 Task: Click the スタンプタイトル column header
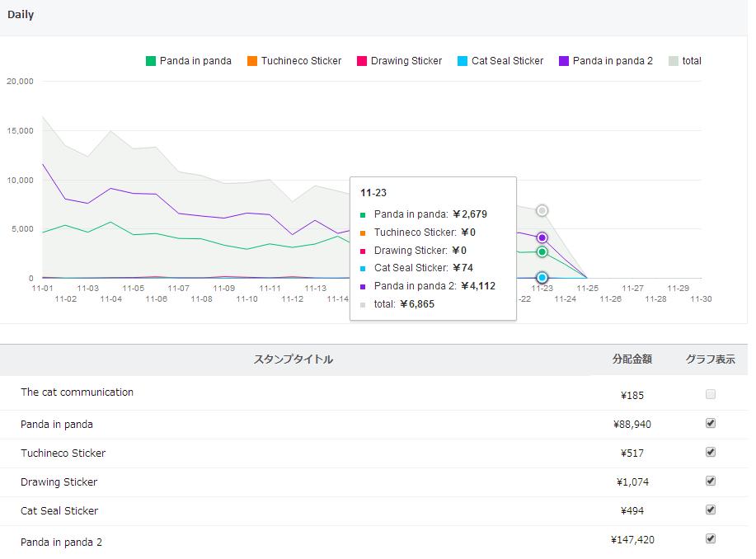tap(293, 359)
